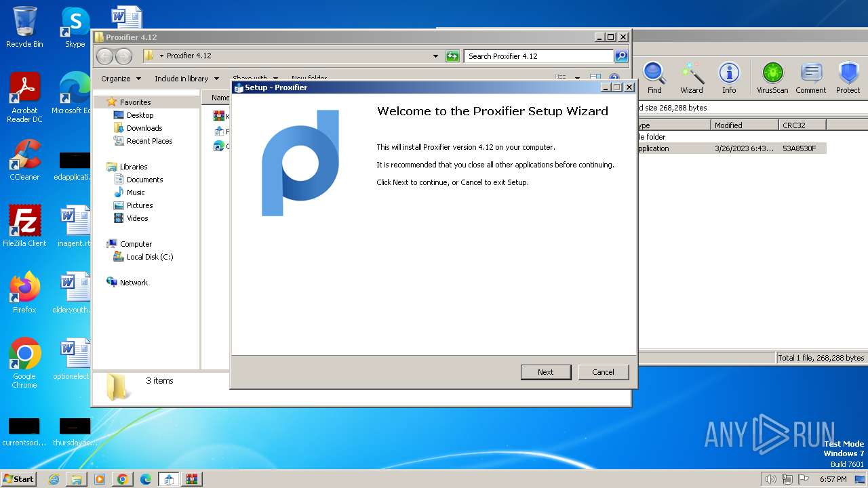Open Acrobat Reader DC desktop shortcut

24,98
